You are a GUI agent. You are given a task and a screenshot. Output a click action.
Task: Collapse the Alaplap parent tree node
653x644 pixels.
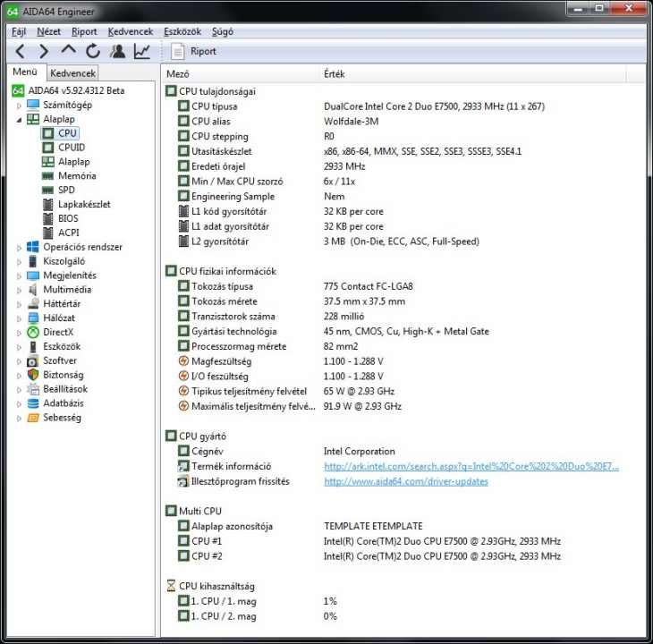click(x=19, y=120)
